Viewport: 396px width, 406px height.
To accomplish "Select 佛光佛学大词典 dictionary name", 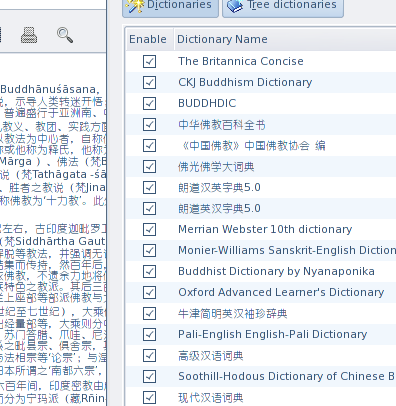I will point(216,167).
